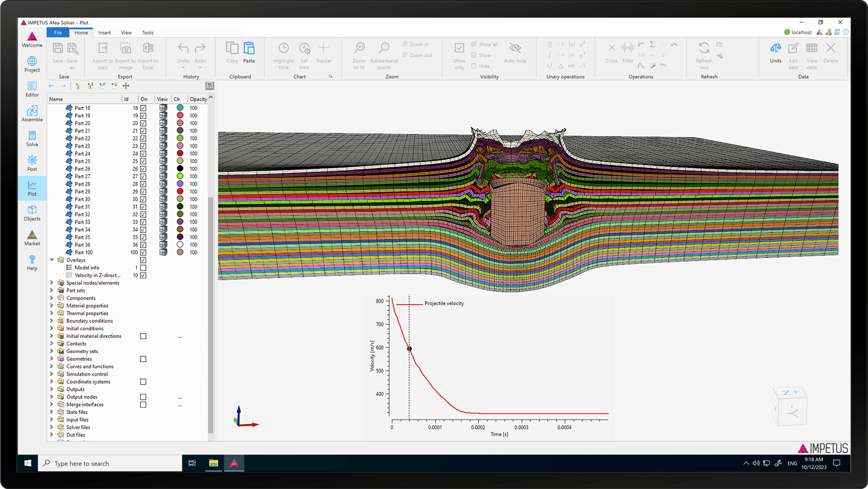868x489 pixels.
Task: Open the Assemble section
Action: (32, 114)
